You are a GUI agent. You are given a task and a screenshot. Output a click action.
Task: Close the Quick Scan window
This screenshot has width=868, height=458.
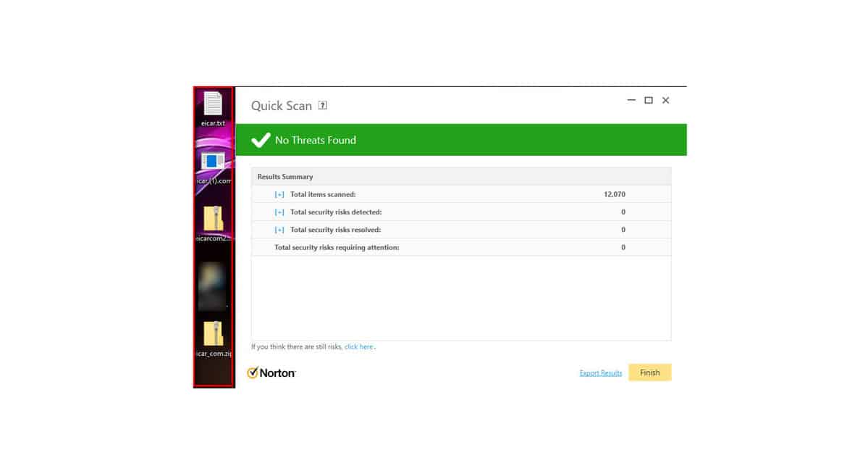[x=665, y=100]
